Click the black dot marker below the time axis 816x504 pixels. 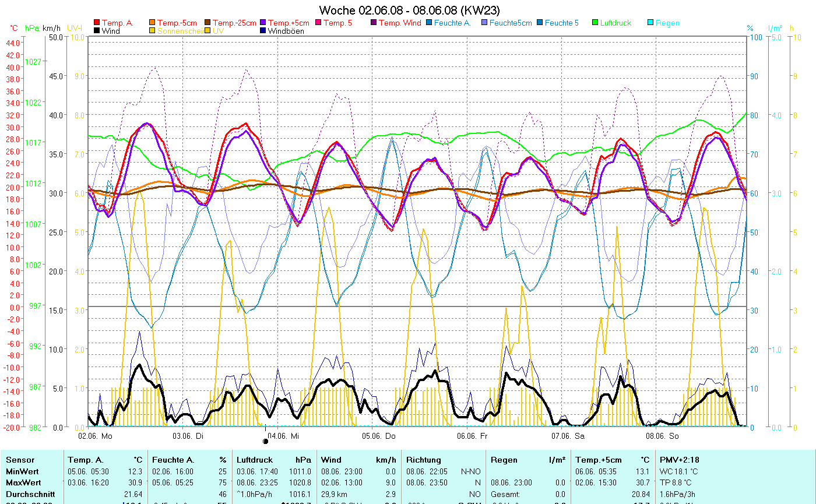point(266,441)
